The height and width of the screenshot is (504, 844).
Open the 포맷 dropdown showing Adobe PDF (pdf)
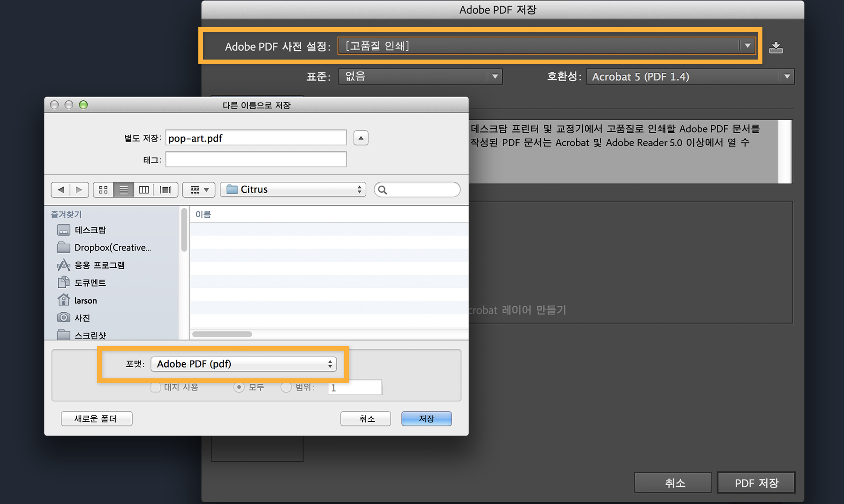[243, 364]
